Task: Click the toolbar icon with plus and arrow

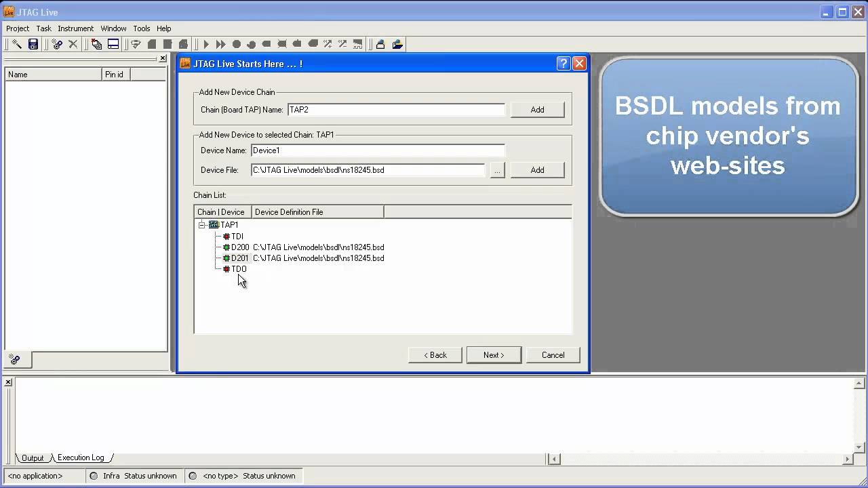Action: [x=328, y=44]
